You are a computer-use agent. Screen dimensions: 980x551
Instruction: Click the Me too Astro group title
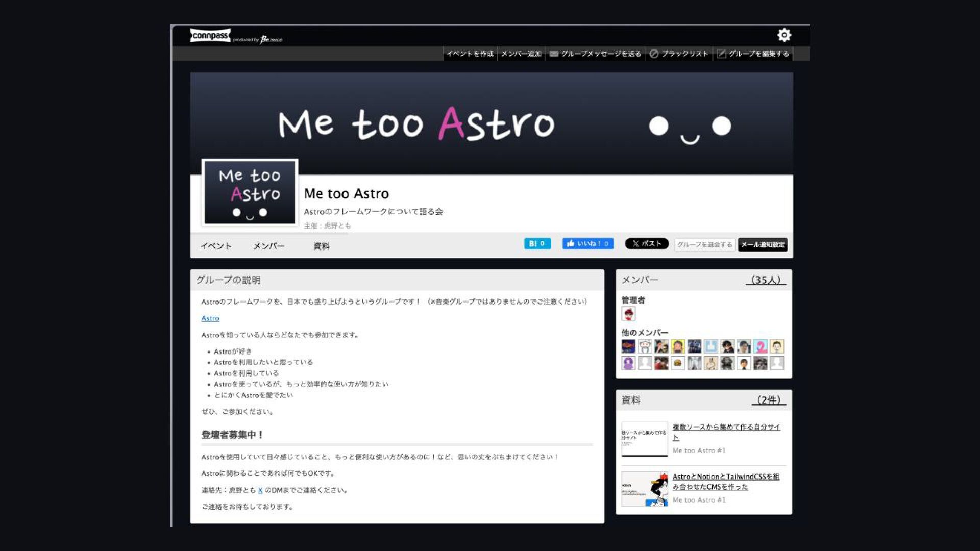[x=347, y=194]
